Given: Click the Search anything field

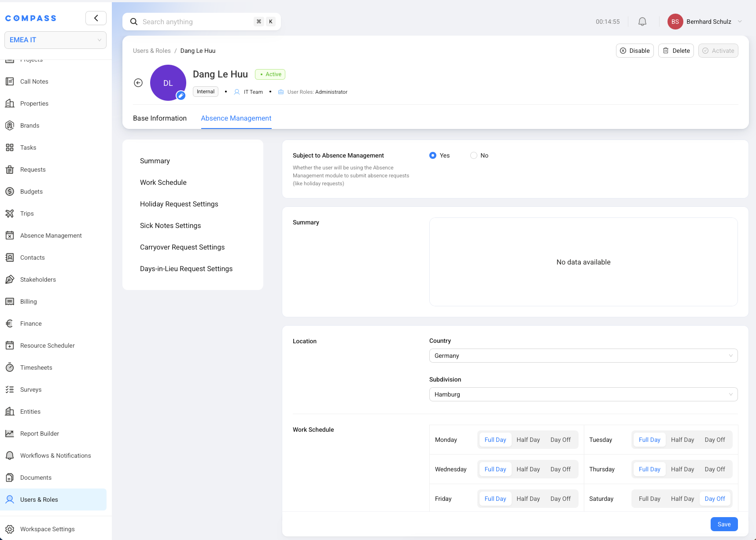Looking at the screenshot, I should coord(202,22).
